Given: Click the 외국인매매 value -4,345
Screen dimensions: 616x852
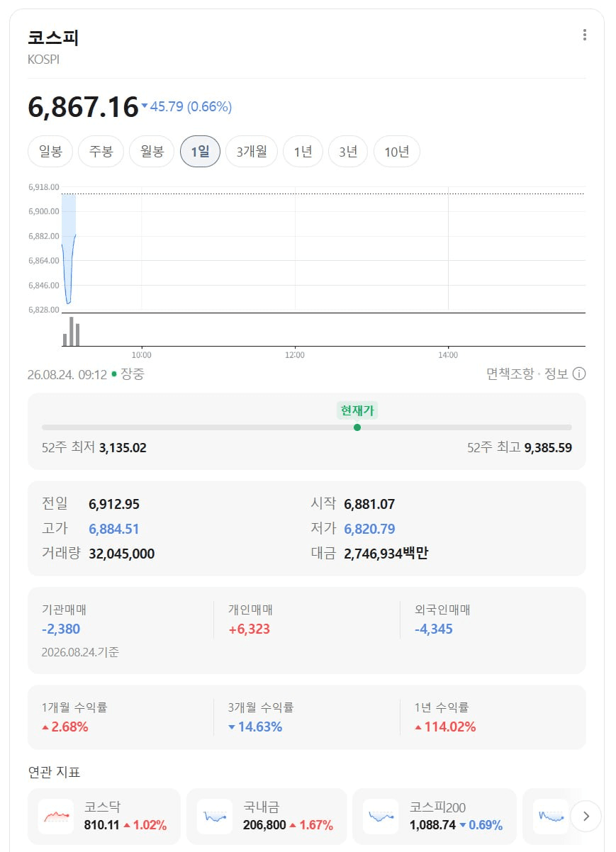Looking at the screenshot, I should [434, 629].
